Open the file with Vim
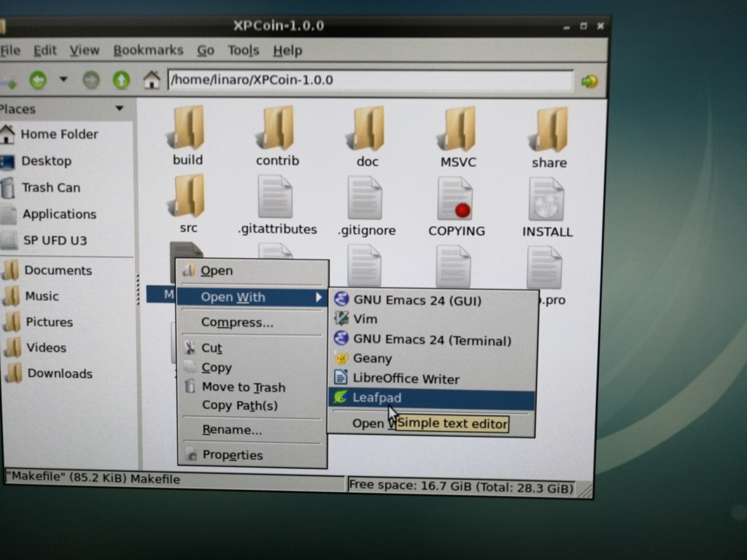 pos(431,319)
